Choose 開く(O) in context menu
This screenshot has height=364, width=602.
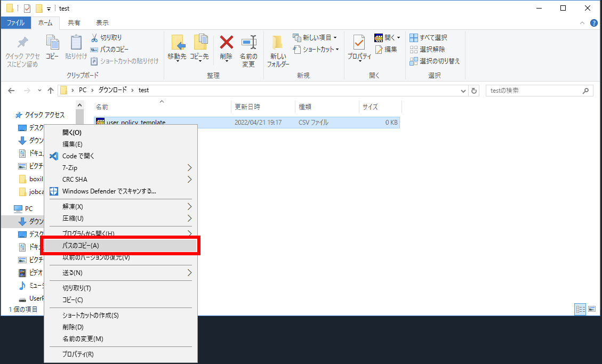[121, 133]
